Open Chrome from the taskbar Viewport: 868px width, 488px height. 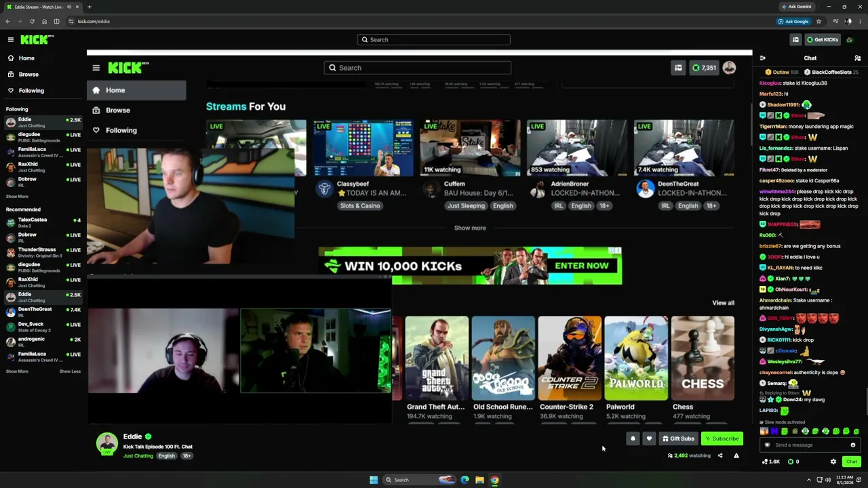point(494,480)
